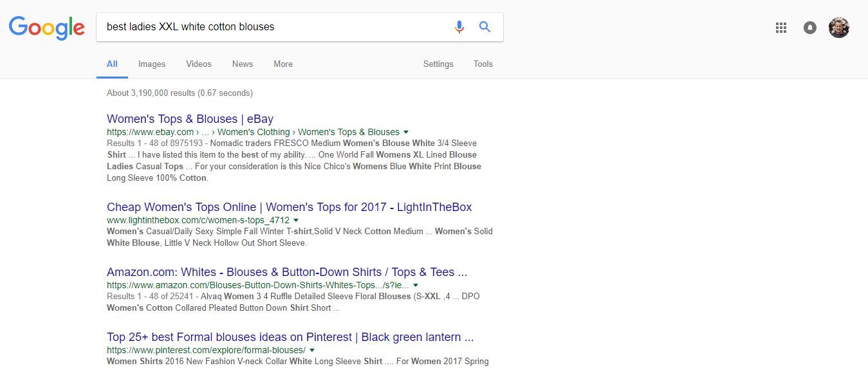Screen dimensions: 868x368
Task: Open the Google apps grid
Action: 781,28
